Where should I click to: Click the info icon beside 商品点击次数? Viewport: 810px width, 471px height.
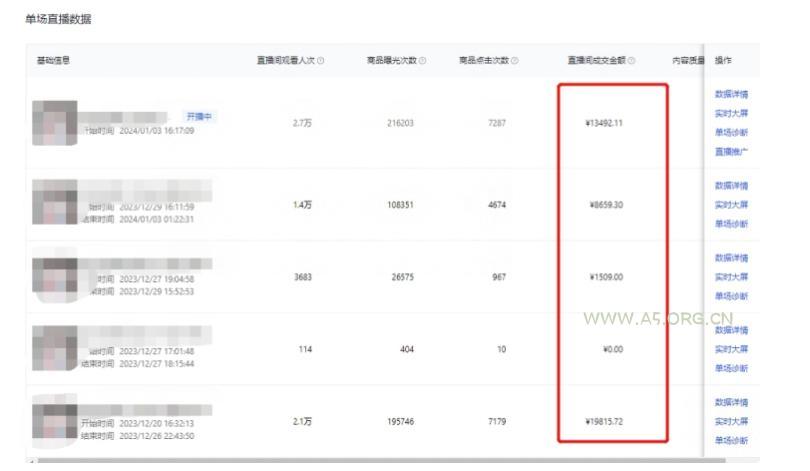click(x=515, y=60)
